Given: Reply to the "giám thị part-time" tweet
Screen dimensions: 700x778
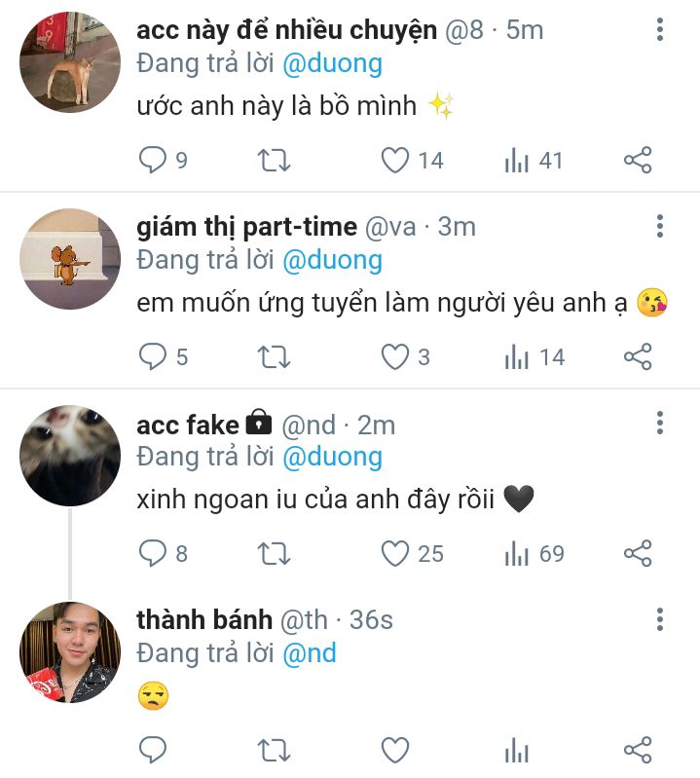Looking at the screenshot, I should (153, 357).
